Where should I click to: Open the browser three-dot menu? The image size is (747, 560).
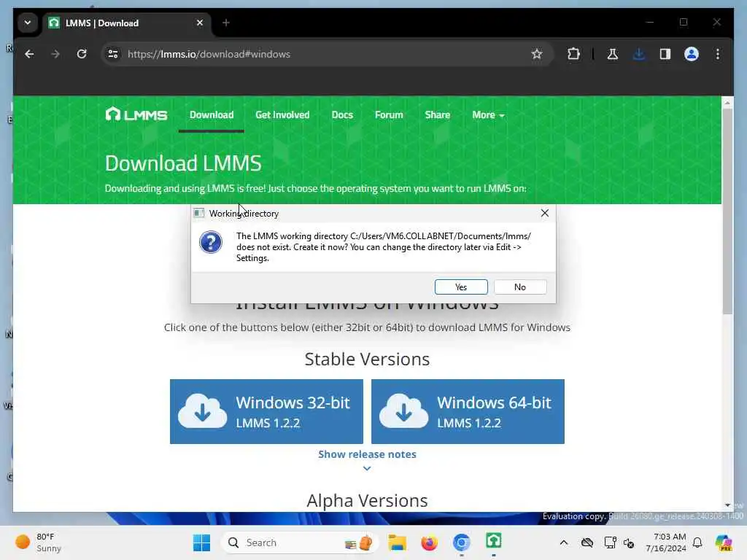click(x=718, y=54)
